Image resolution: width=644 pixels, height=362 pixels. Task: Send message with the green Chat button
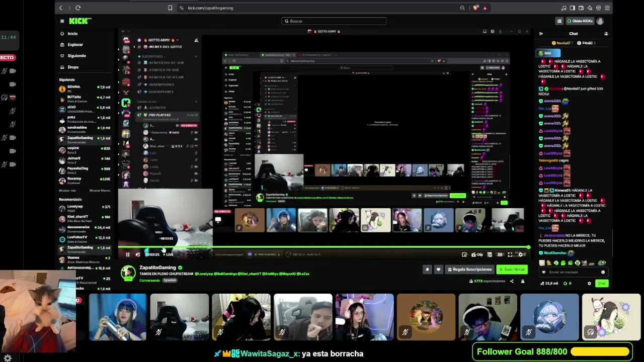click(602, 284)
